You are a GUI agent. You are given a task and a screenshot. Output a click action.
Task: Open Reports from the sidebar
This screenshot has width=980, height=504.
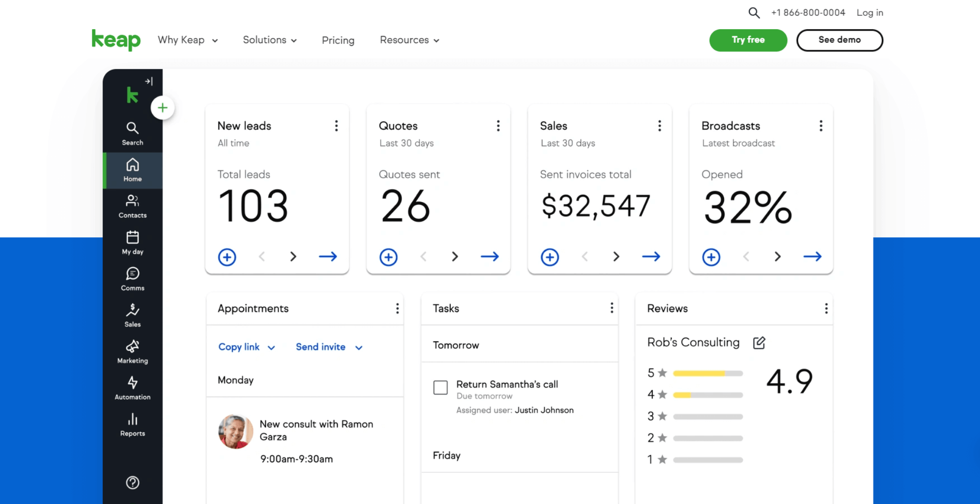[132, 424]
